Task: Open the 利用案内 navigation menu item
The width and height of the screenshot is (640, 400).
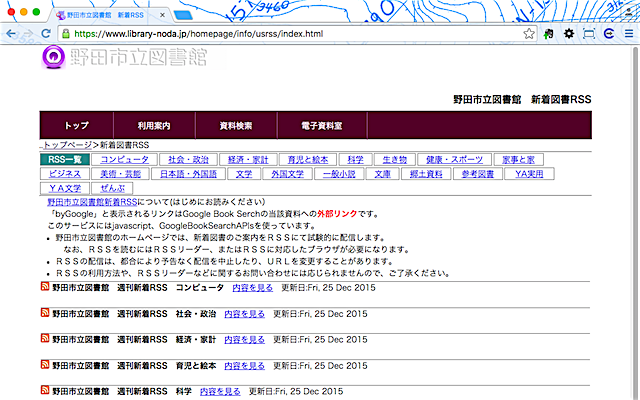Action: [154, 125]
